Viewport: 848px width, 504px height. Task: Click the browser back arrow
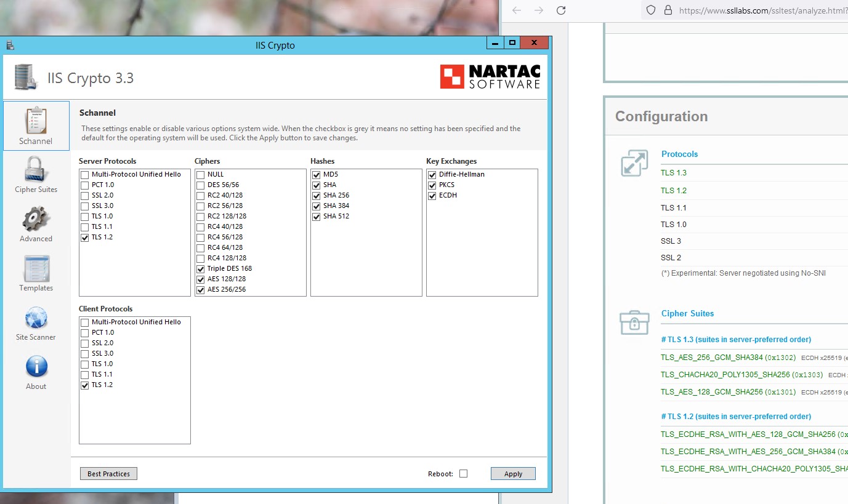[x=517, y=10]
